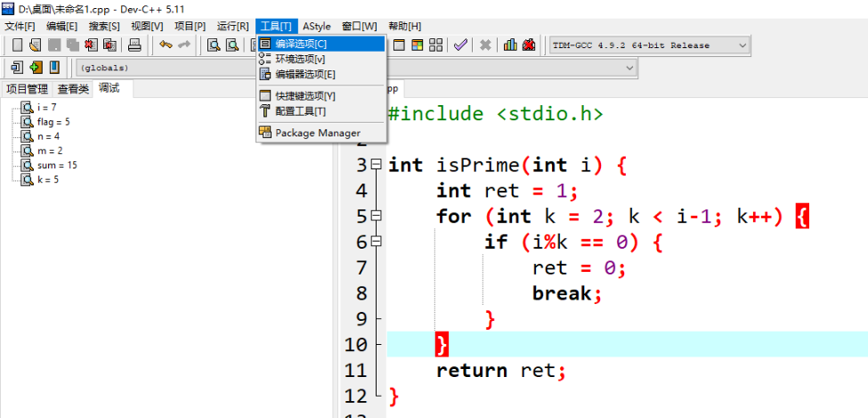Image resolution: width=868 pixels, height=418 pixels.
Task: Expand the function list dropdown arrow
Action: [629, 68]
